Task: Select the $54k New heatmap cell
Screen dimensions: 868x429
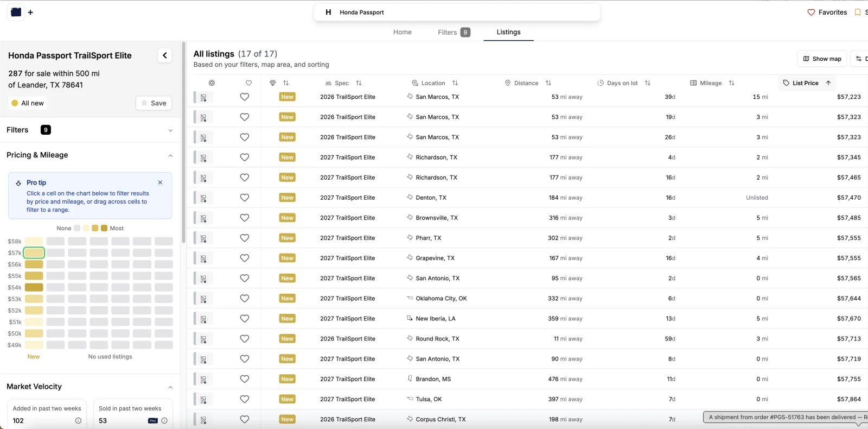Action: [x=34, y=287]
